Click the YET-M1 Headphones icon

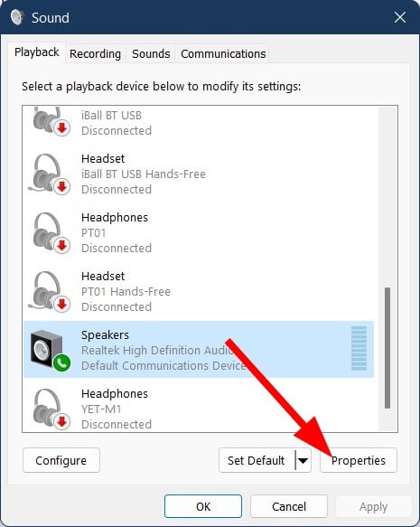51,409
